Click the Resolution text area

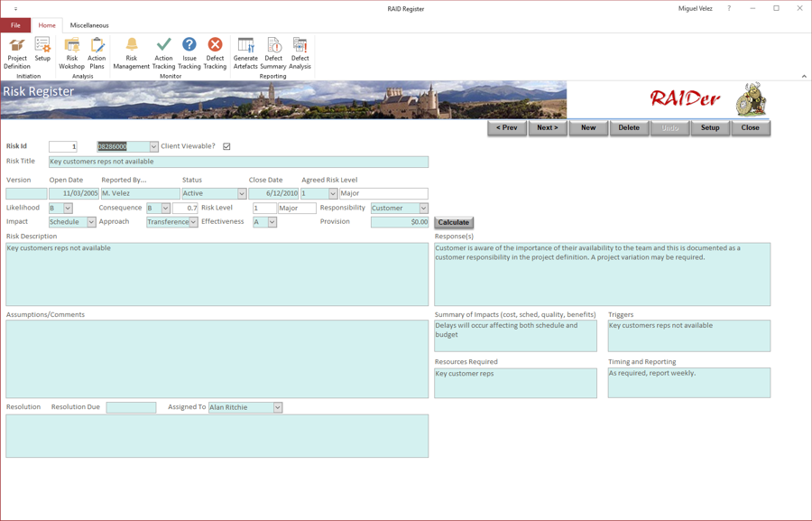click(217, 436)
